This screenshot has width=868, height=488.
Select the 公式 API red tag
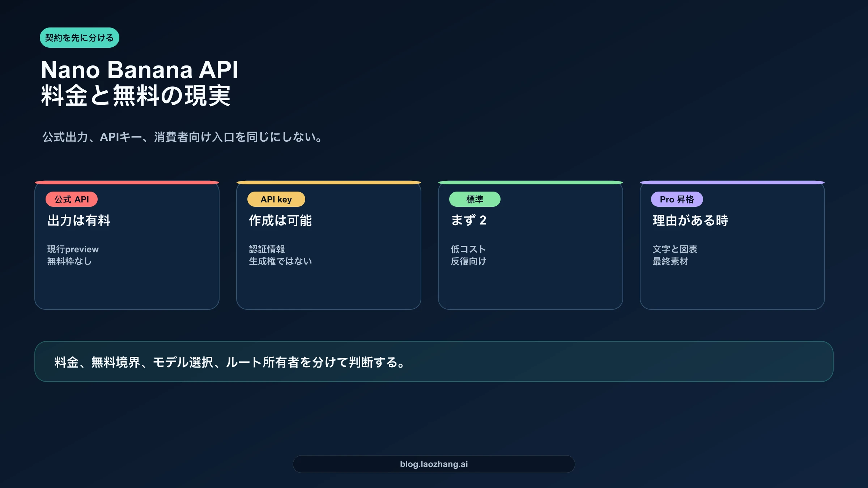(72, 199)
